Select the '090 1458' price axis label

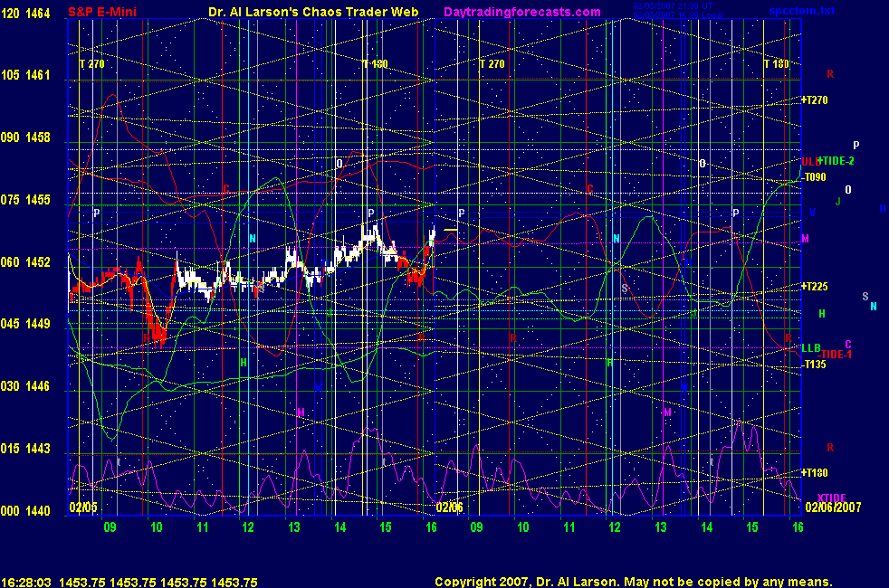click(x=25, y=138)
